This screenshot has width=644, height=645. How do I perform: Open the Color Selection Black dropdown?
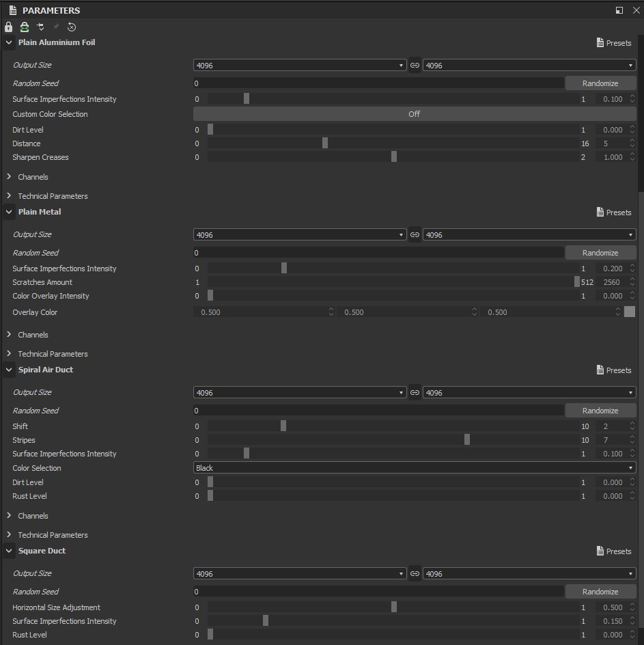(x=415, y=468)
